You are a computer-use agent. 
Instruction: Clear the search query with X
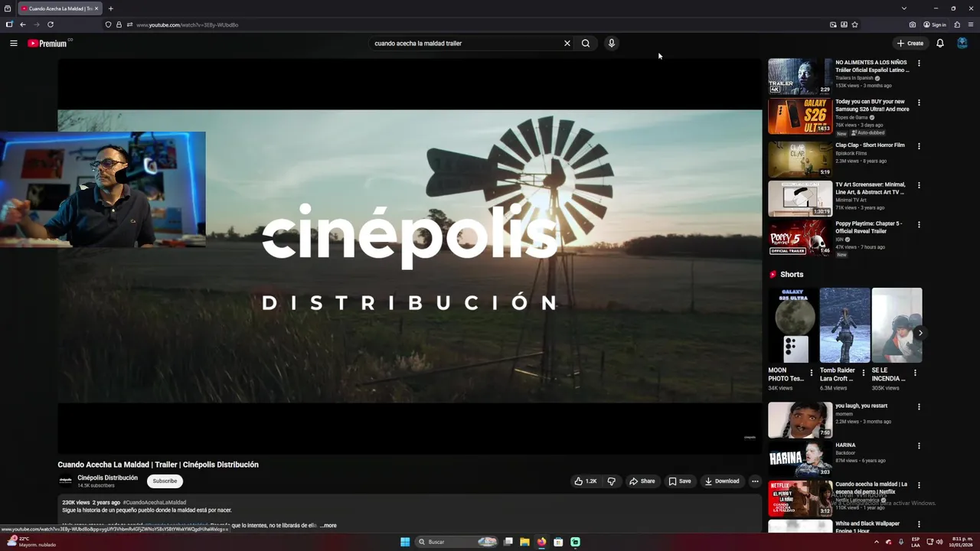567,44
